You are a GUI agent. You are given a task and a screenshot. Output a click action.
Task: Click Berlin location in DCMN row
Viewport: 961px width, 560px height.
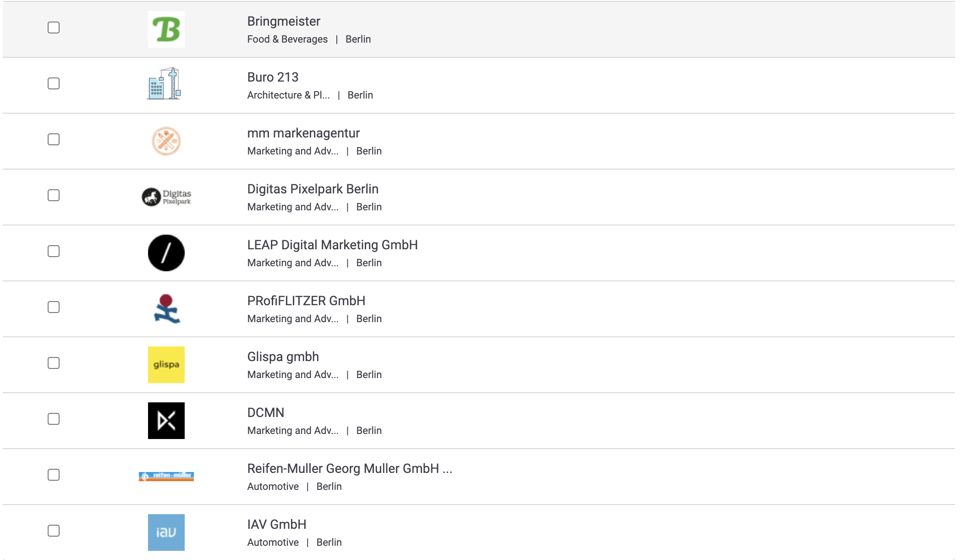369,431
